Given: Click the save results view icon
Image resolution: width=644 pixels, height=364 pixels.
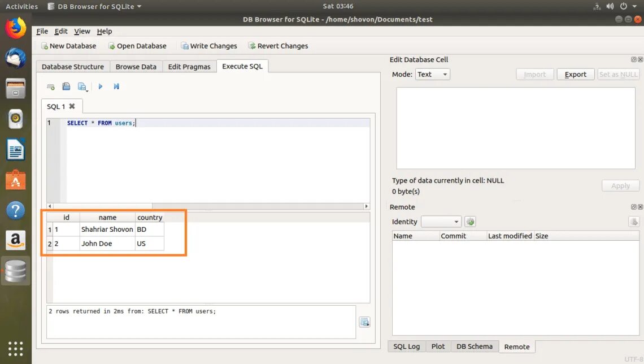Looking at the screenshot, I should point(365,322).
